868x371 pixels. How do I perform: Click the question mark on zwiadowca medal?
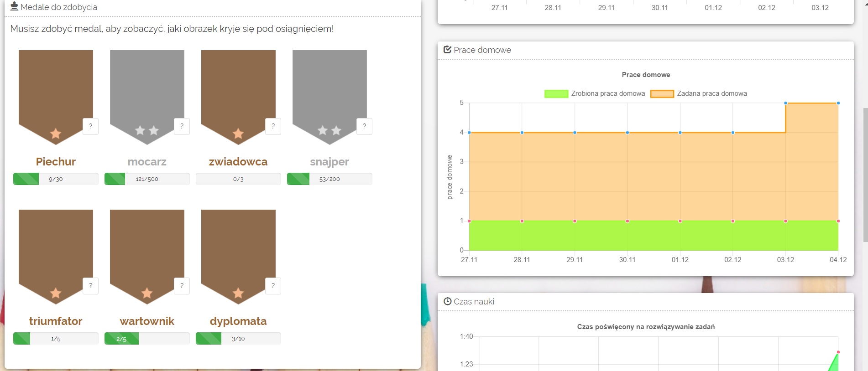[273, 126]
